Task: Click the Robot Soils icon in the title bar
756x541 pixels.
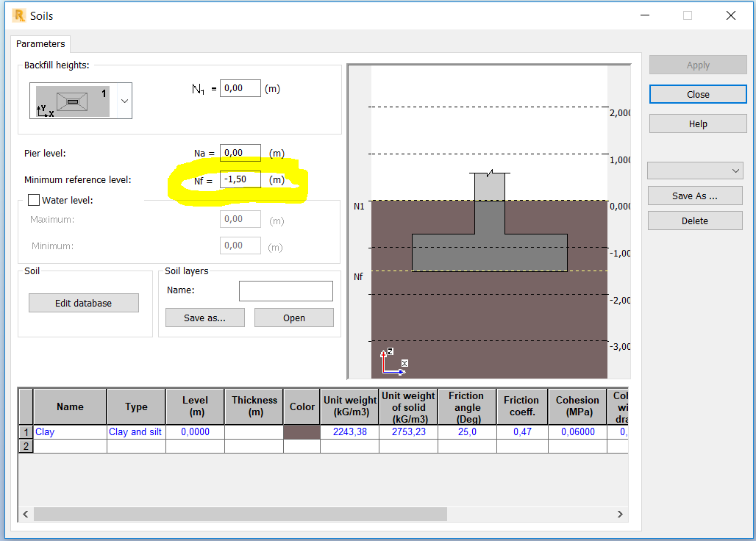Action: pos(19,15)
